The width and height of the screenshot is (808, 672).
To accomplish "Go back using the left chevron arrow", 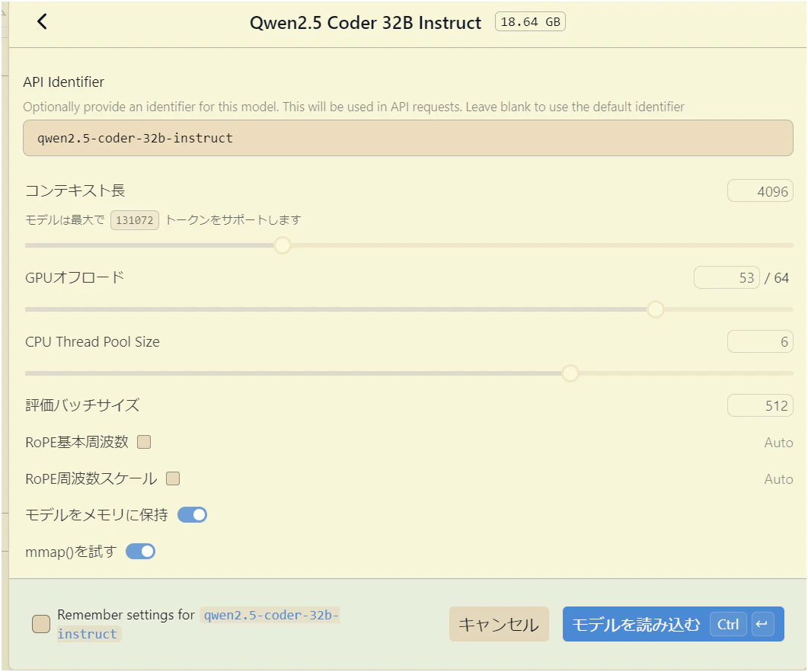I will pyautogui.click(x=42, y=21).
